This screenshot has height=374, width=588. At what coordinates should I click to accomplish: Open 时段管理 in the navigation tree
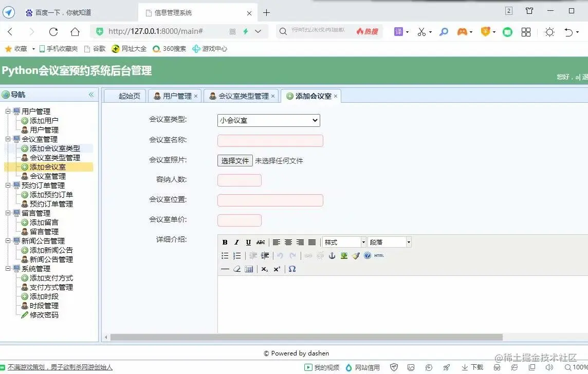coord(44,306)
